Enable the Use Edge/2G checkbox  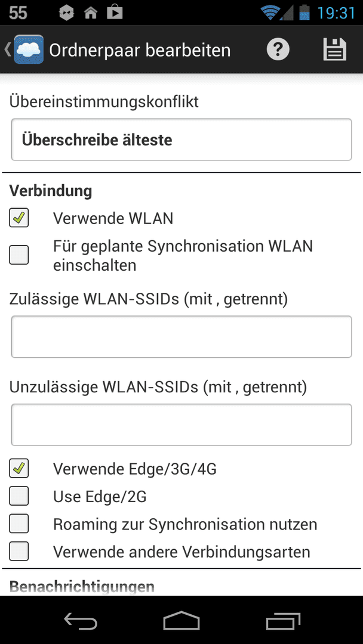19,496
